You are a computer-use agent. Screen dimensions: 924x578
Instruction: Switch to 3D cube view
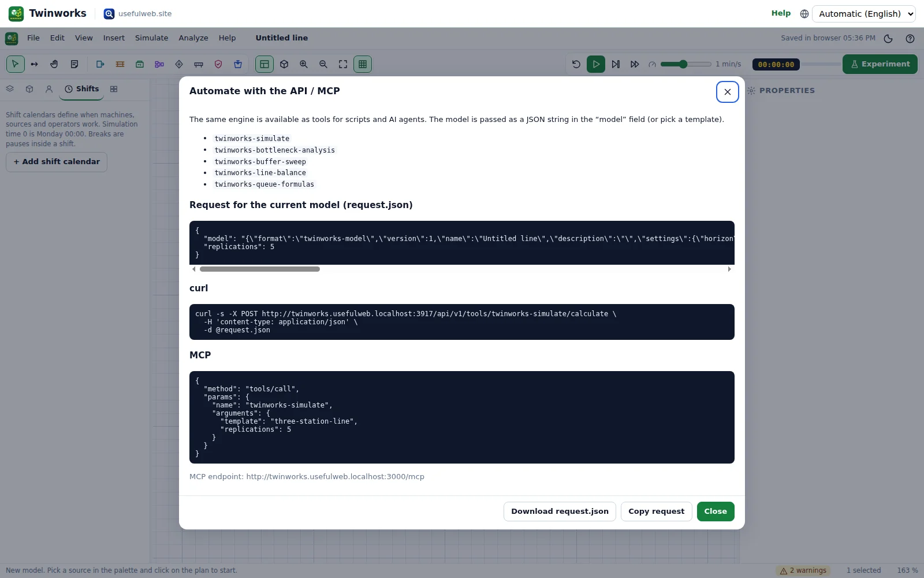click(x=284, y=64)
